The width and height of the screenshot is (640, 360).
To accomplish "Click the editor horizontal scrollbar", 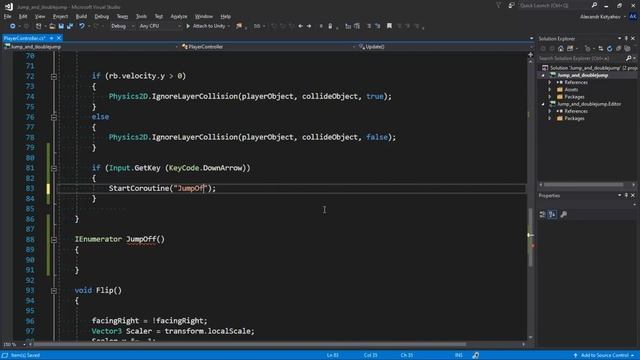I will 249,344.
